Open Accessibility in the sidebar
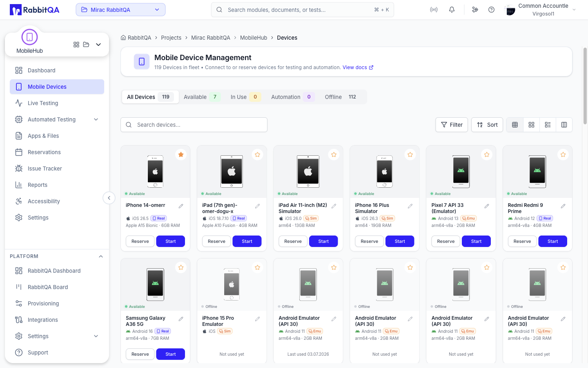 coord(57,201)
